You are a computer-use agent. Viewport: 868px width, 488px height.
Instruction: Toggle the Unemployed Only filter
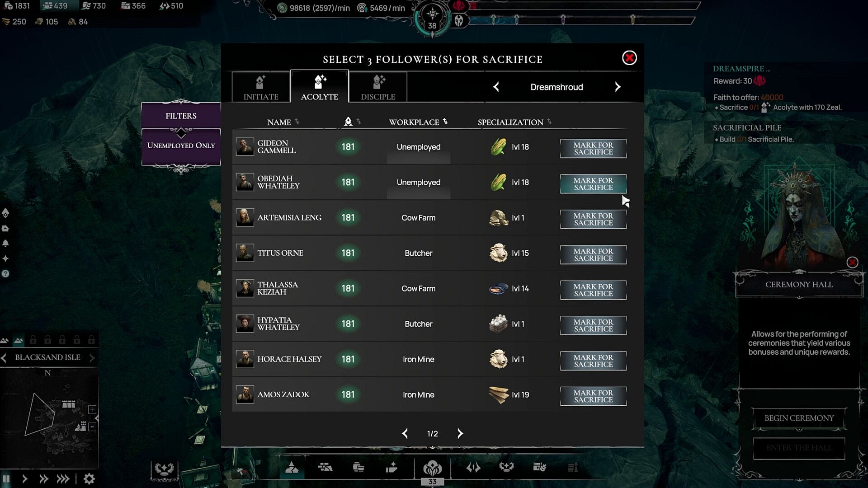tap(181, 145)
